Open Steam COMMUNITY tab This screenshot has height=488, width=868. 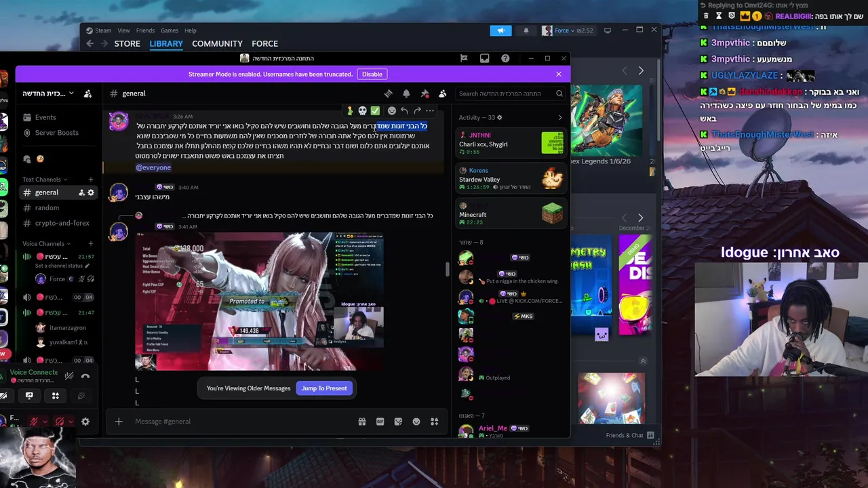217,43
